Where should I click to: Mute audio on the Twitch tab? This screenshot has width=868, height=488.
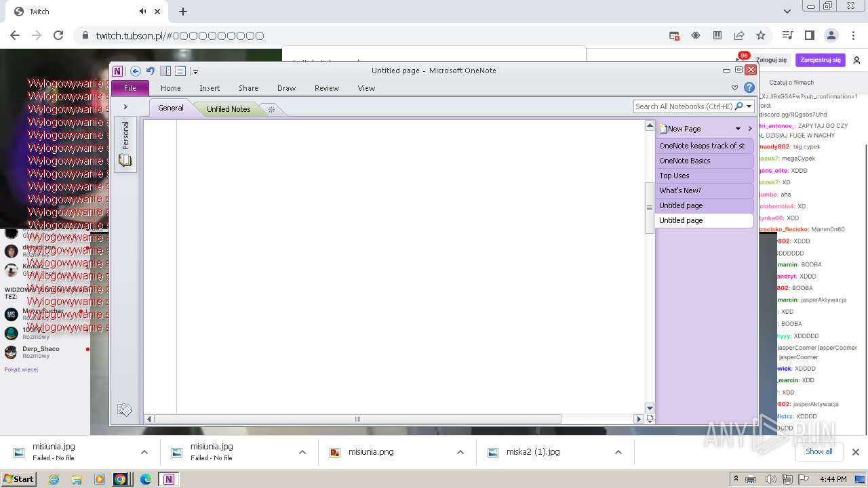(x=143, y=12)
